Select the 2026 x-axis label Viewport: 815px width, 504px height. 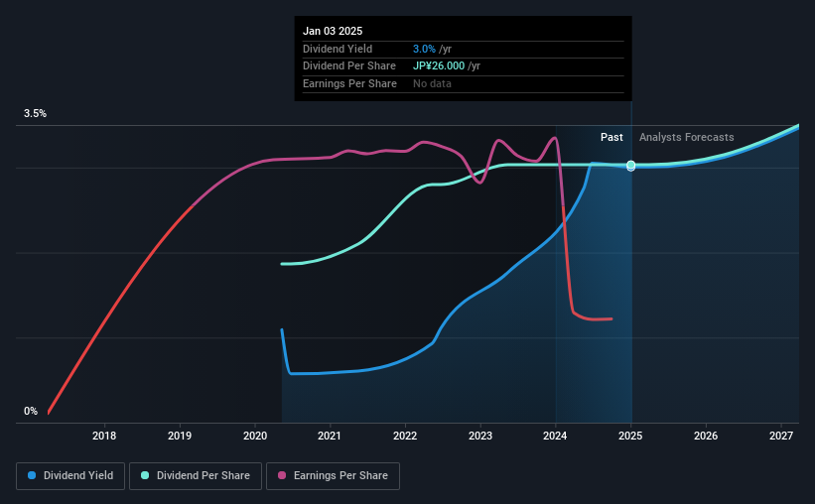click(x=706, y=436)
